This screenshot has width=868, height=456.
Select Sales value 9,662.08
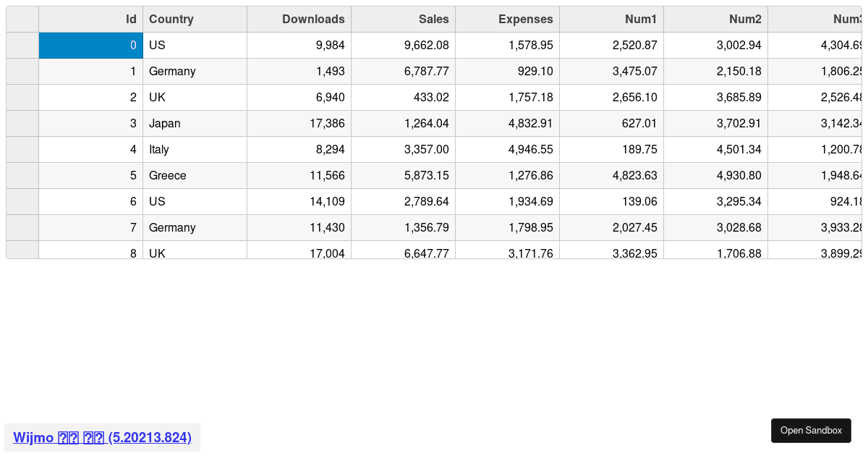(x=403, y=46)
